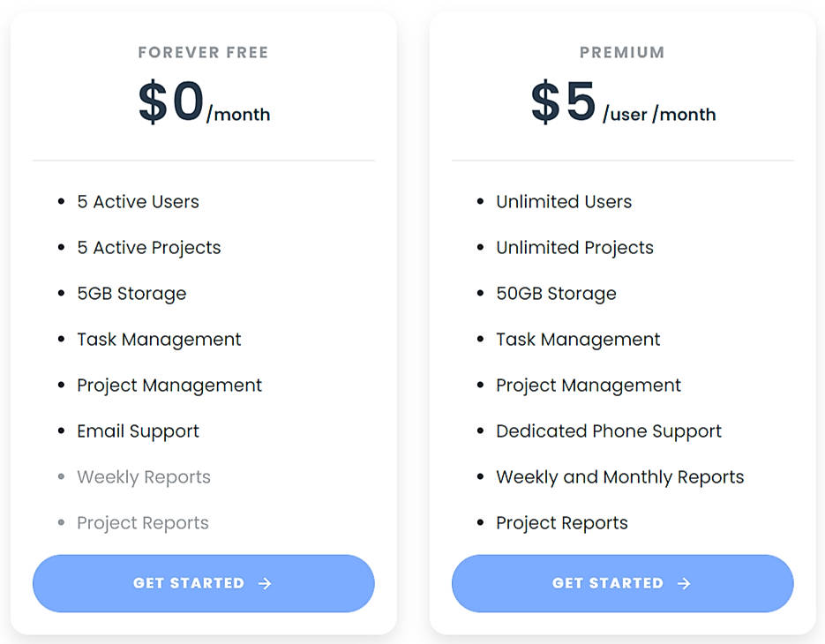The image size is (825, 644).
Task: Click Get Started under the Forever Free plan
Action: coord(203,583)
